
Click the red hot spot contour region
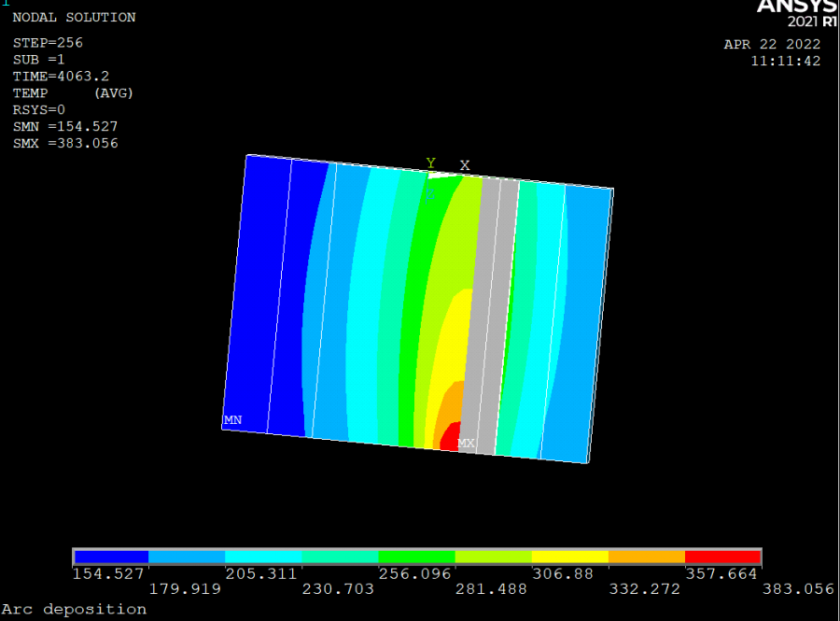(449, 438)
